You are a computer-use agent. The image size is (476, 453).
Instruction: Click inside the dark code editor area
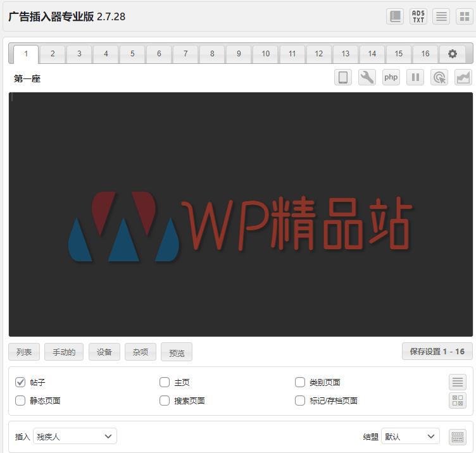(x=241, y=214)
